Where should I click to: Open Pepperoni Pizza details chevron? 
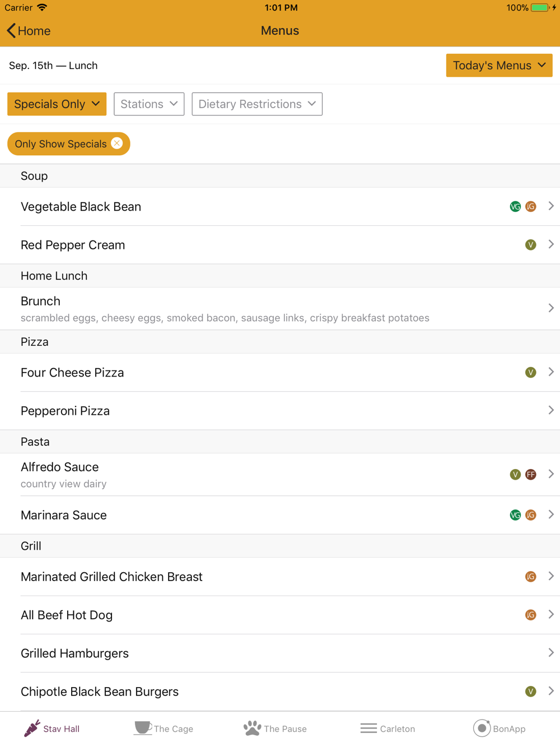551,411
